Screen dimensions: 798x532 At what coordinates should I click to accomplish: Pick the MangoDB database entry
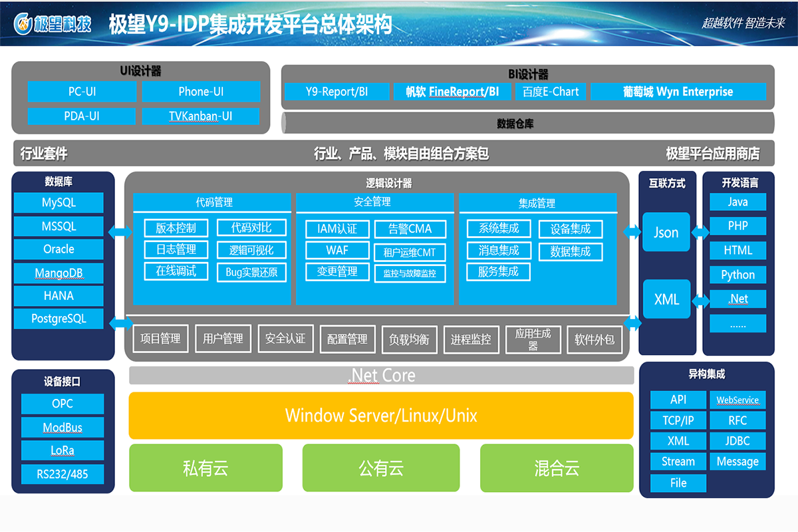[x=59, y=273]
